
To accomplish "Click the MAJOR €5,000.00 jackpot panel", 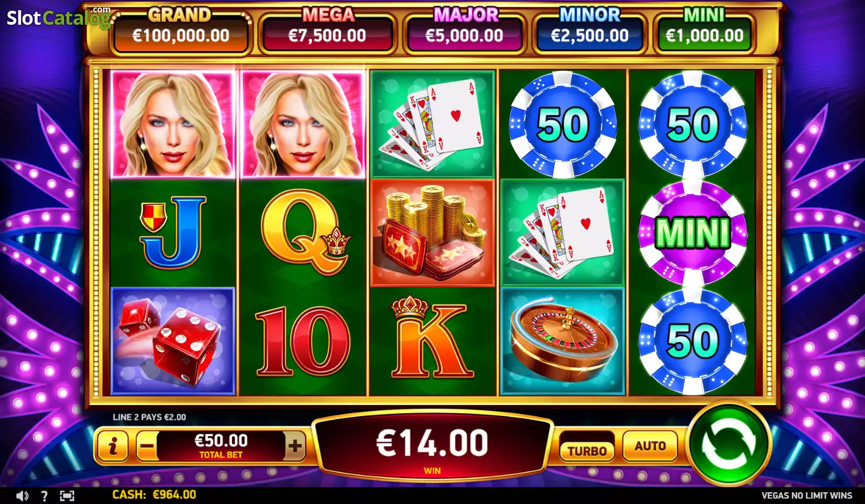I will [x=465, y=31].
